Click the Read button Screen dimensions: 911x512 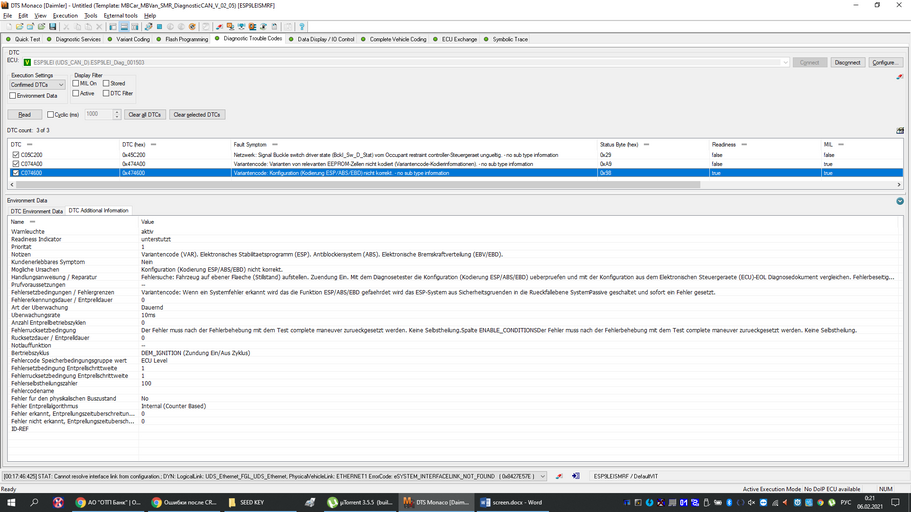pyautogui.click(x=24, y=114)
